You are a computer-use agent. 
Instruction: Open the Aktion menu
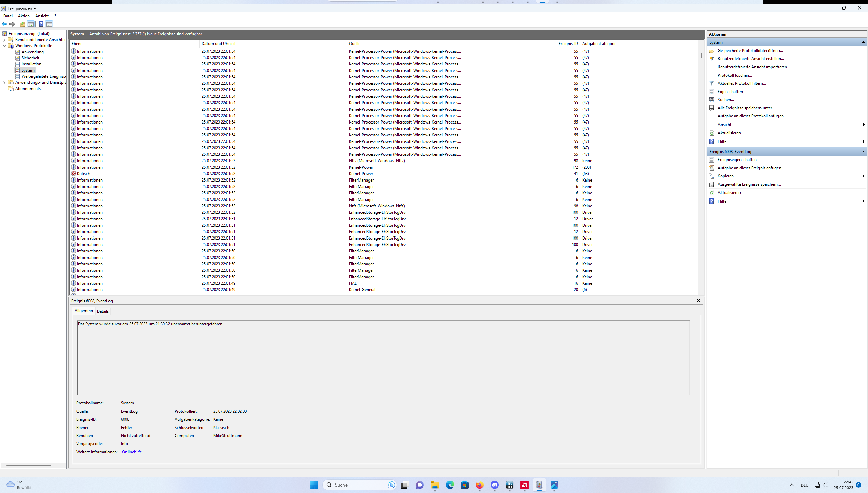pyautogui.click(x=24, y=16)
